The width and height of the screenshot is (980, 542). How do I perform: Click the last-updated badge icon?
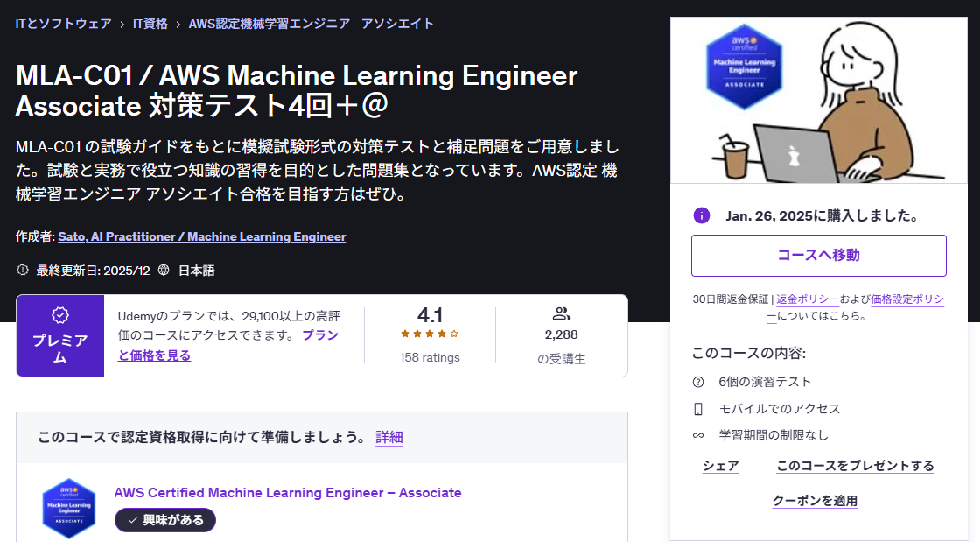pyautogui.click(x=23, y=271)
